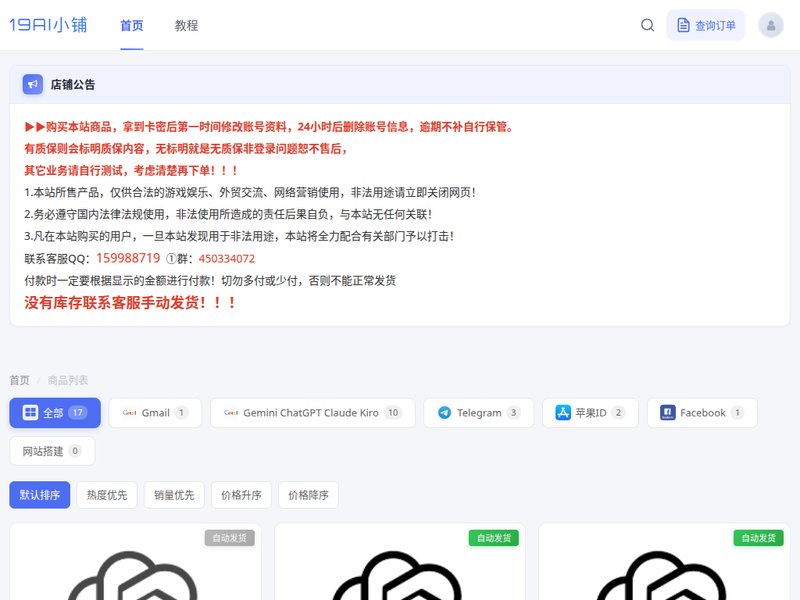Viewport: 800px width, 600px height.
Task: Sort by 价格降序
Action: click(308, 495)
